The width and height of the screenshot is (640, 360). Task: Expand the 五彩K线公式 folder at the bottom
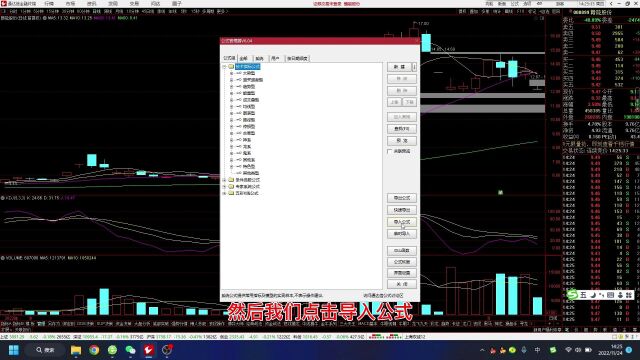click(224, 193)
